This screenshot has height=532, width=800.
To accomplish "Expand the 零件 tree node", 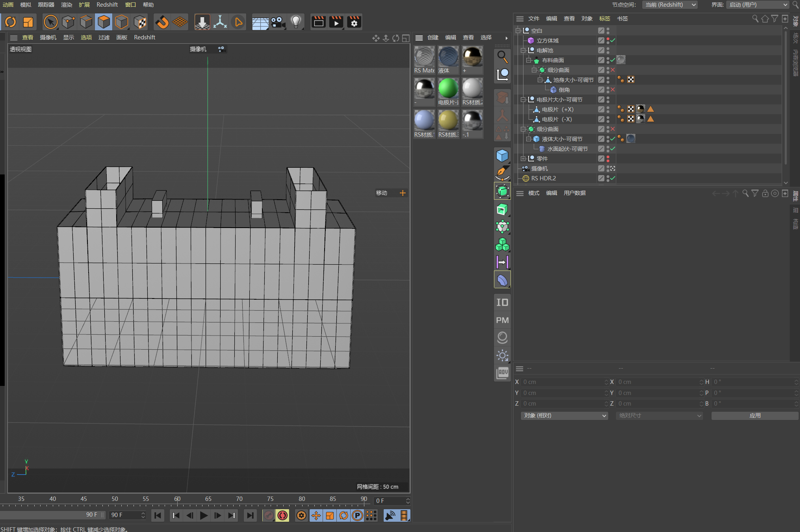I will (523, 158).
